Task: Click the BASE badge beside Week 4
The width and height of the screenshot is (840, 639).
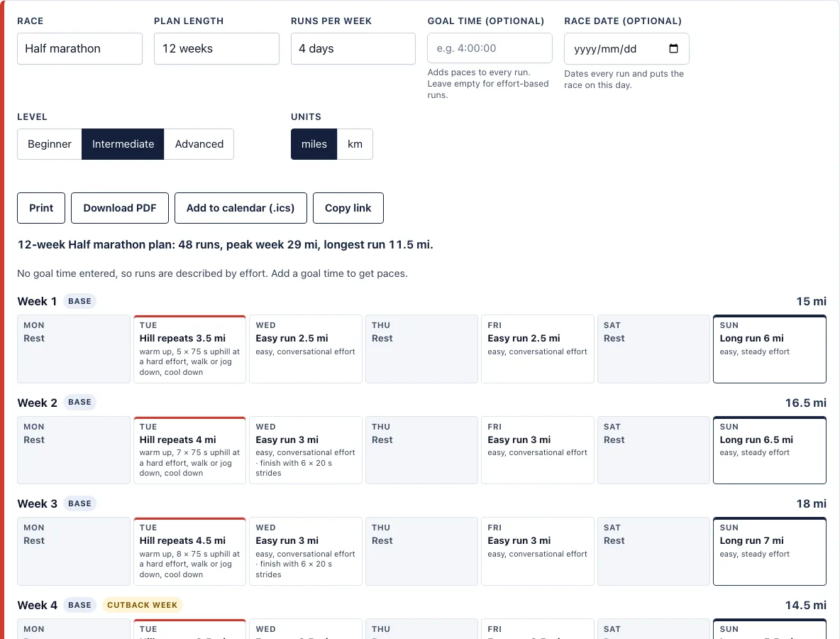Action: click(80, 605)
